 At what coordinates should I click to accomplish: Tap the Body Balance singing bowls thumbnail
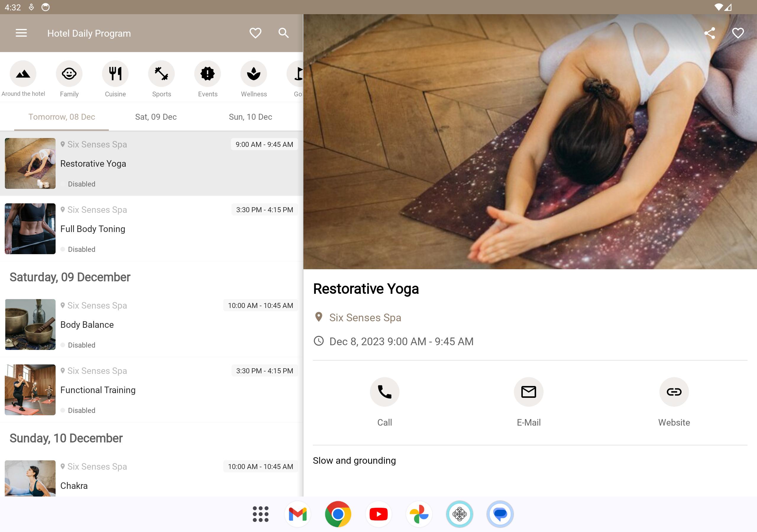pyautogui.click(x=30, y=324)
